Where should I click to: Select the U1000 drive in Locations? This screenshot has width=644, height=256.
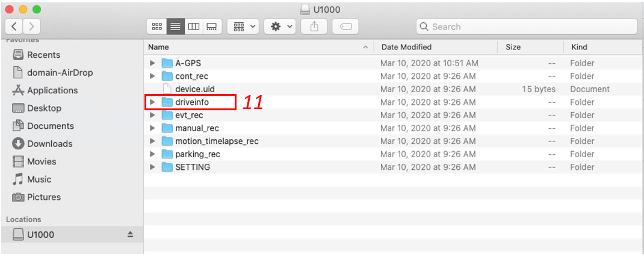(72, 235)
